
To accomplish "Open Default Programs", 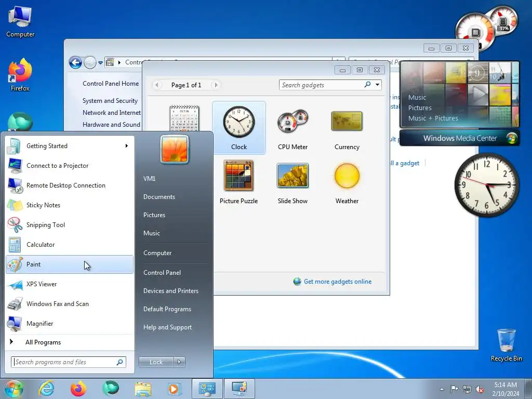I will pyautogui.click(x=167, y=309).
